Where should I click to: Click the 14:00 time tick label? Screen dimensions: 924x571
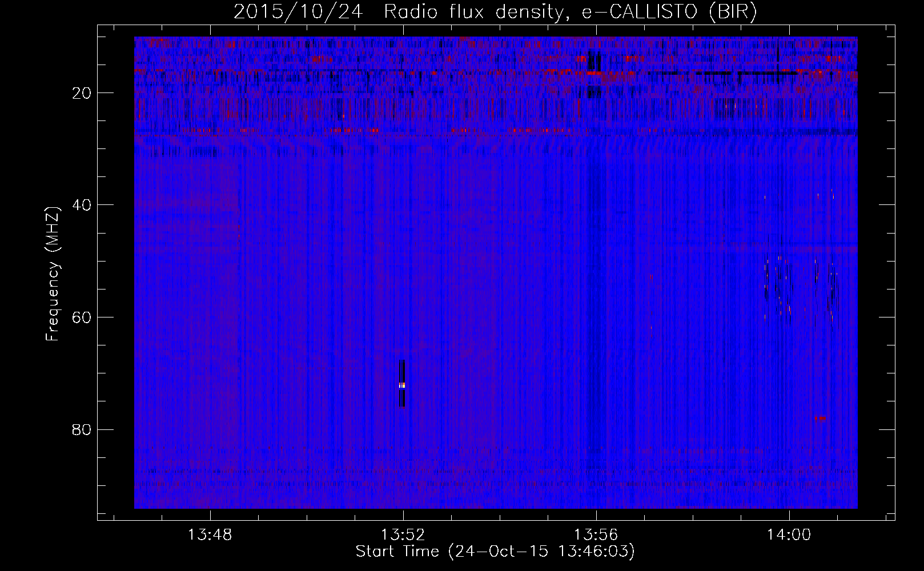coord(789,535)
